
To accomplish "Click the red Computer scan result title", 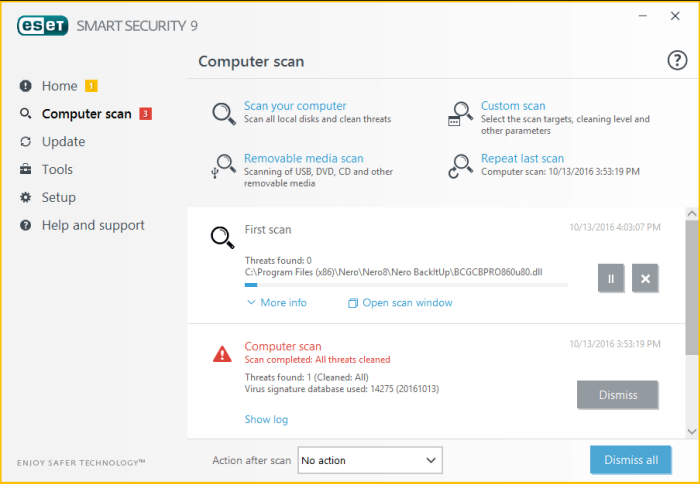I will 283,346.
